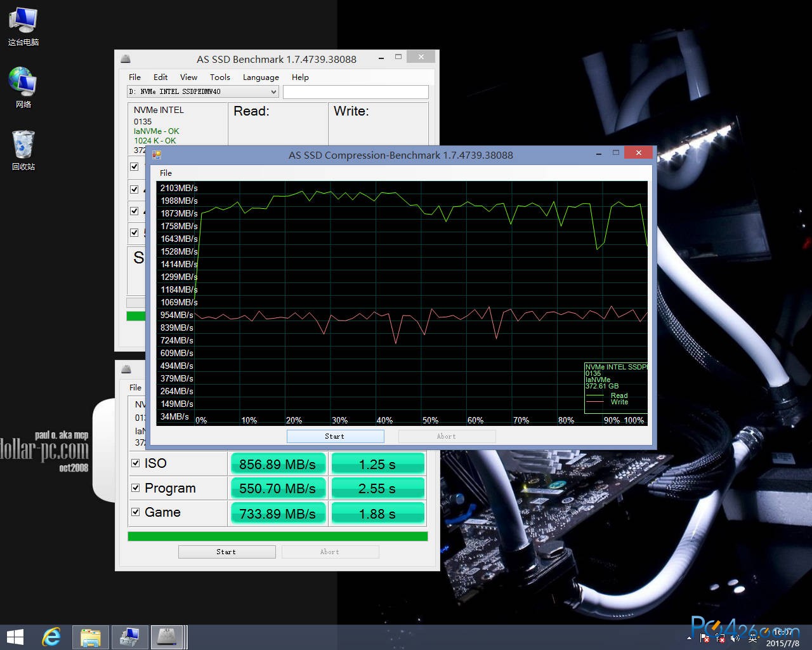812x650 pixels.
Task: Click the Game speed 733.89 MB/s
Action: [278, 513]
